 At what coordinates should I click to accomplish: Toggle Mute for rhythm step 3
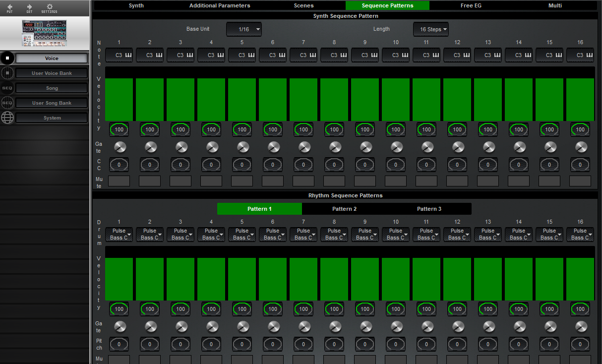(181, 359)
